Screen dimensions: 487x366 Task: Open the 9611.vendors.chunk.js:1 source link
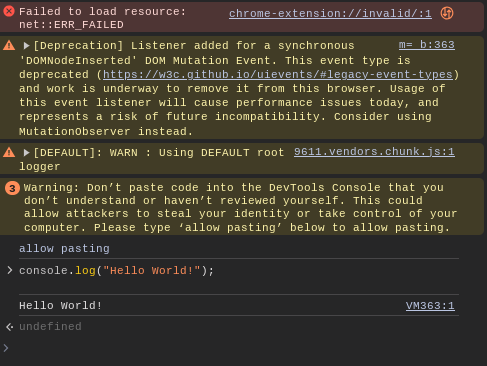pyautogui.click(x=374, y=152)
